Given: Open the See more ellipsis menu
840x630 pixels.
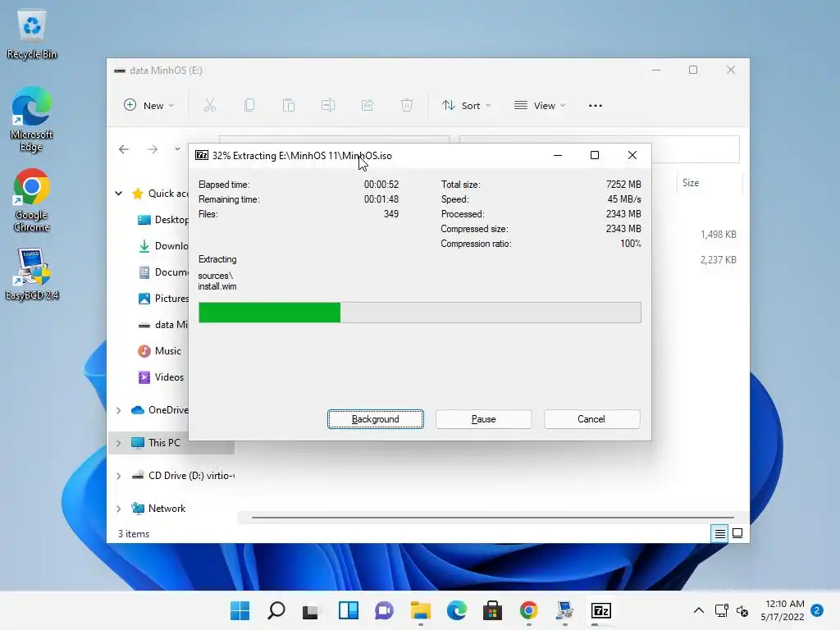Looking at the screenshot, I should (596, 106).
